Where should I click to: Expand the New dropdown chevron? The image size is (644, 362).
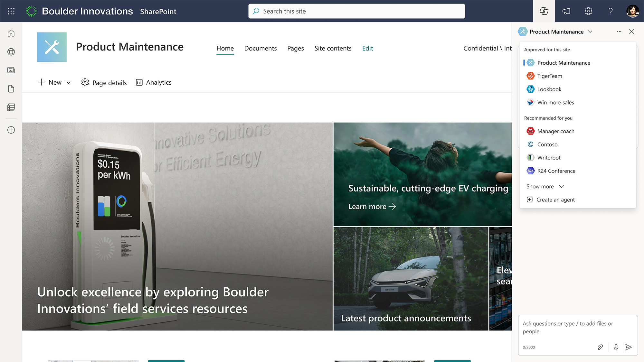69,83
